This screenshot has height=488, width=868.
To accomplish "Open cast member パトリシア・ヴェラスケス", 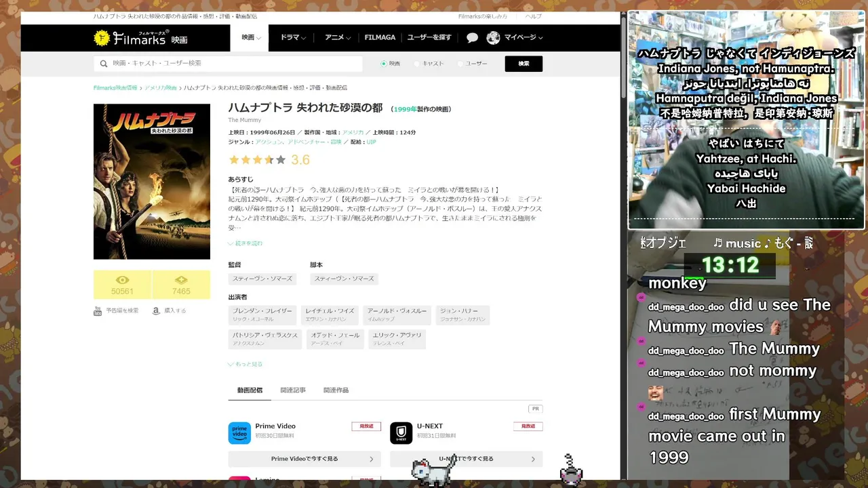I will 264,339.
